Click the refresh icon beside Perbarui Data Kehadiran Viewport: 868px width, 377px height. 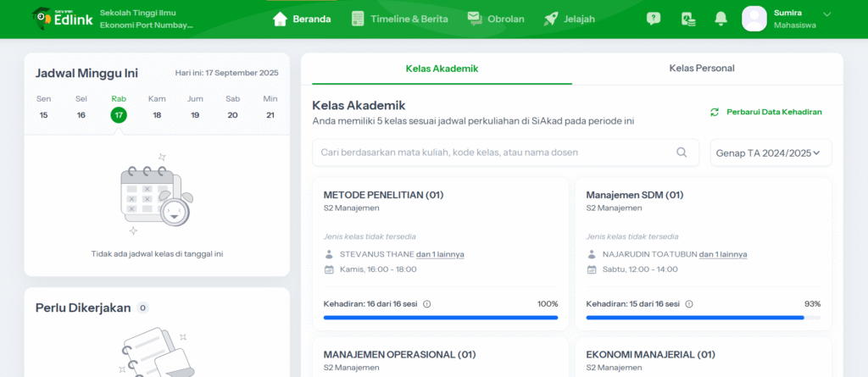715,112
